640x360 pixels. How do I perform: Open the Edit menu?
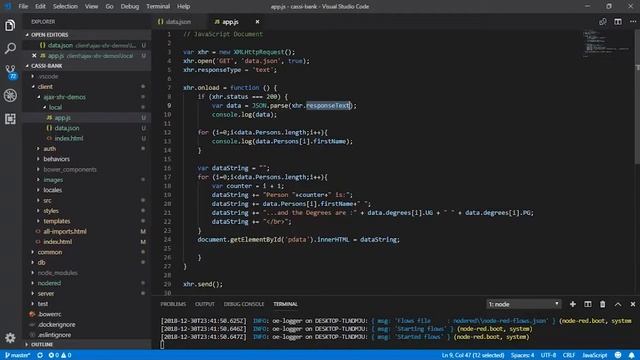40,6
